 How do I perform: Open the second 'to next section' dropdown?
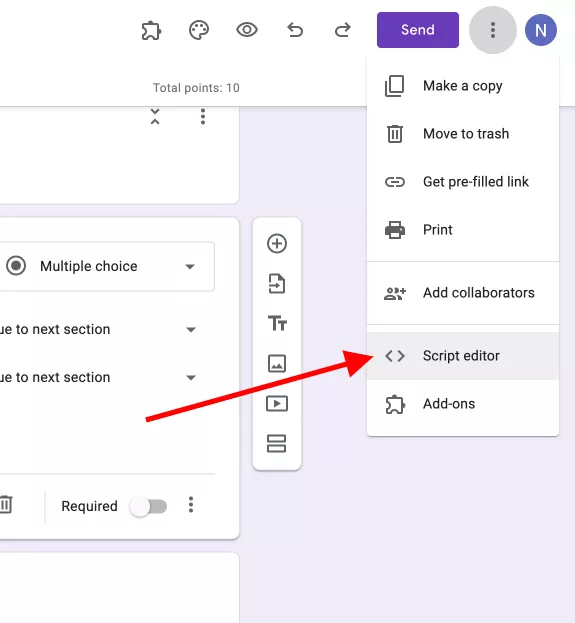99,377
